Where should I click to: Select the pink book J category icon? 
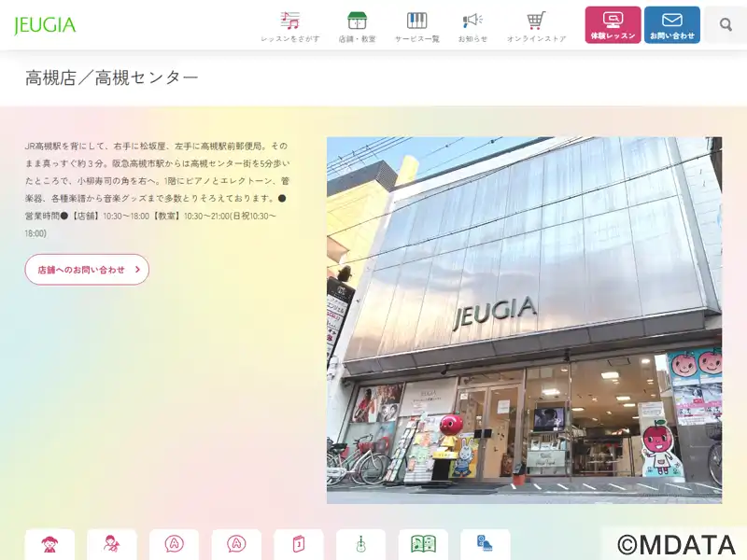[298, 544]
